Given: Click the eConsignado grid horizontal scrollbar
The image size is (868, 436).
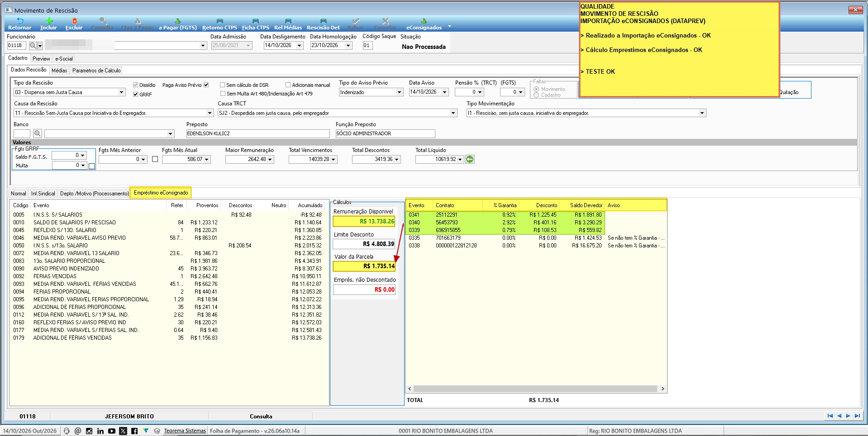Looking at the screenshot, I should 536,389.
